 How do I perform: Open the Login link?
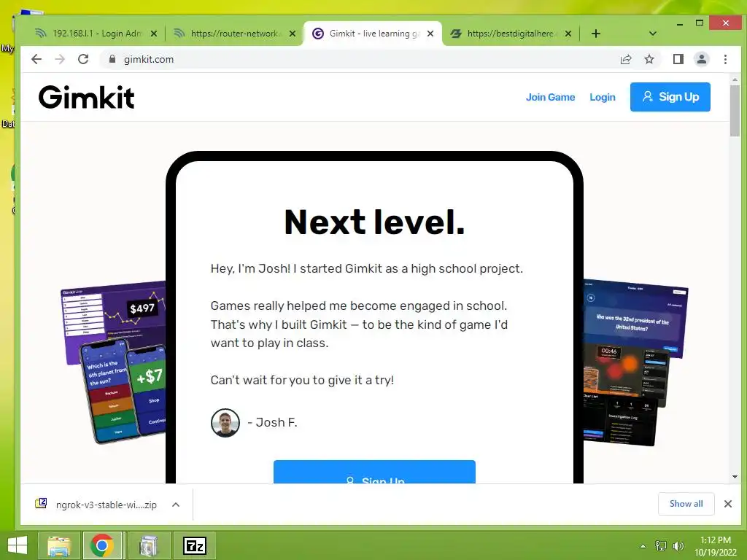point(602,97)
